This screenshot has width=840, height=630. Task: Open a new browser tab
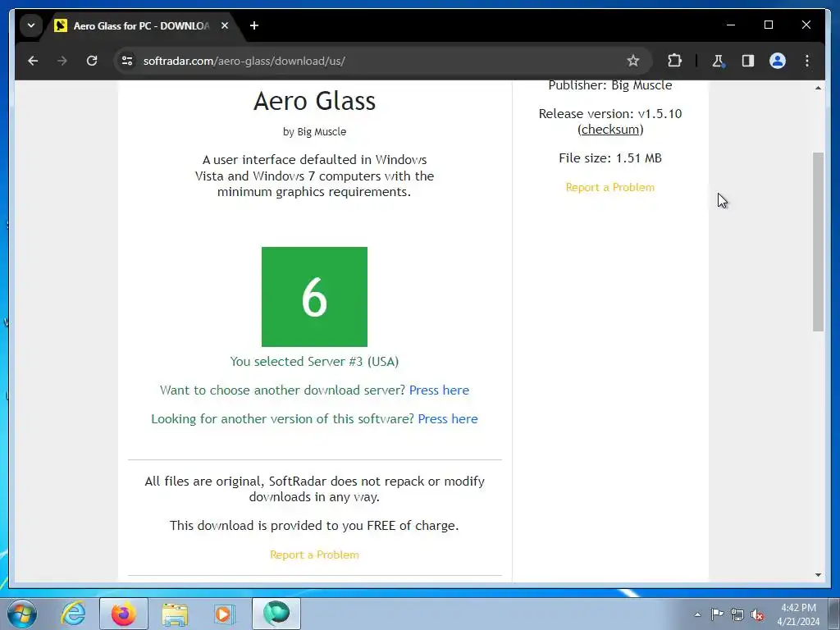(254, 25)
